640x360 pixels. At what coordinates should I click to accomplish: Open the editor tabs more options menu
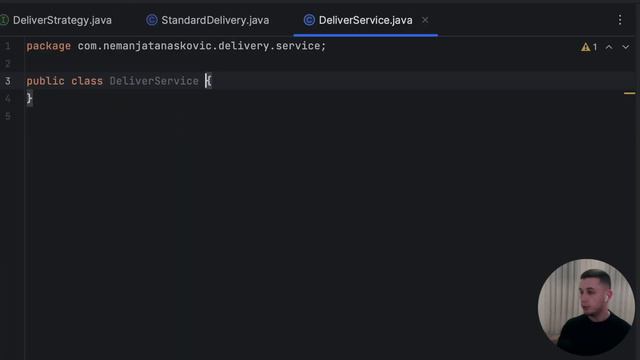pyautogui.click(x=620, y=20)
